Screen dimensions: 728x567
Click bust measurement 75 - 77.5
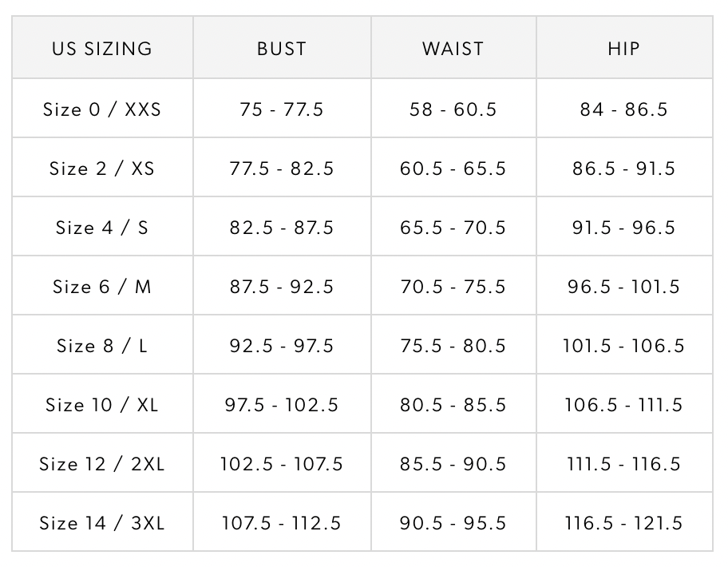click(x=282, y=109)
